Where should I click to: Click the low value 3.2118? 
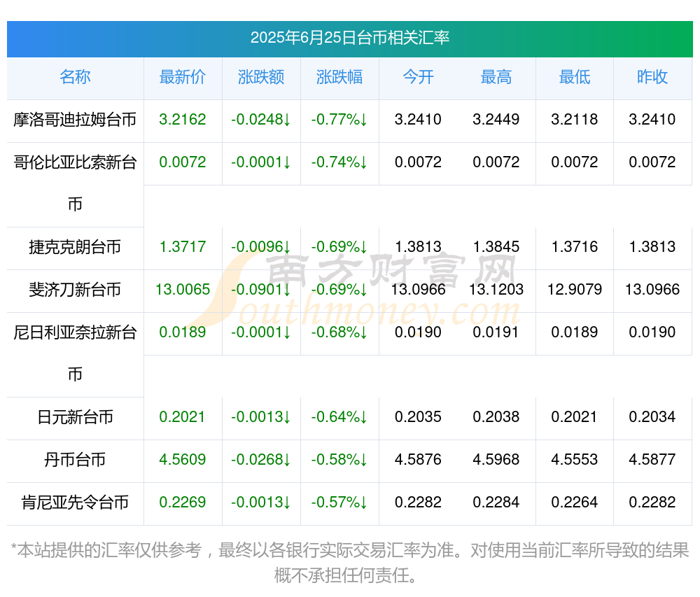coord(575,120)
